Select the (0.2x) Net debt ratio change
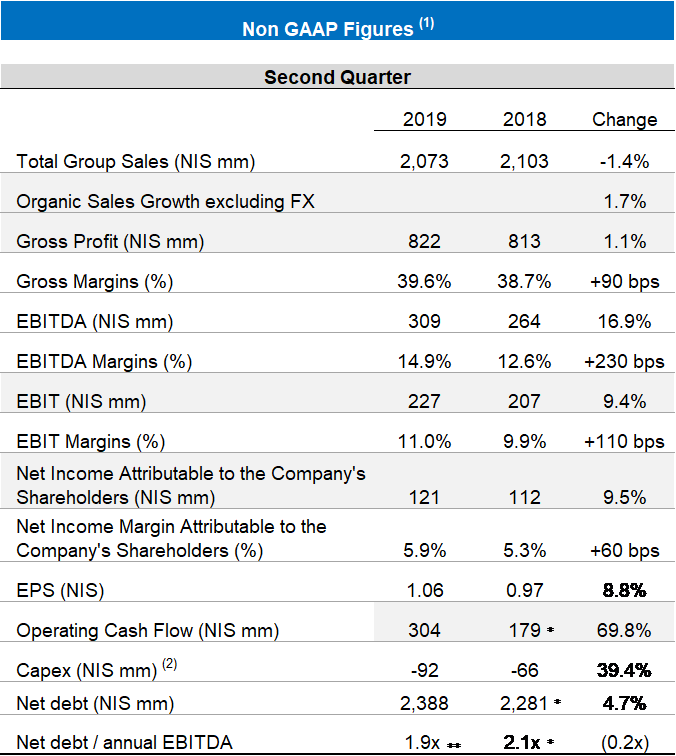The height and width of the screenshot is (756, 676). (624, 741)
